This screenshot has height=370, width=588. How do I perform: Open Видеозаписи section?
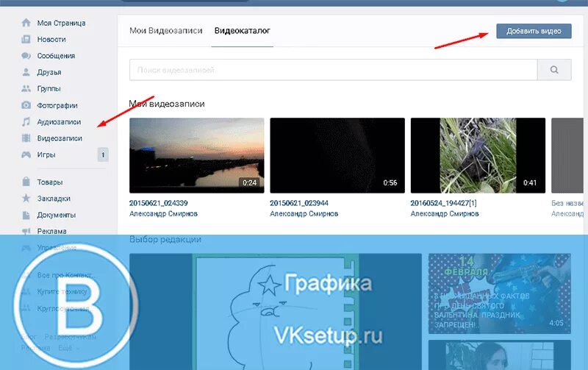click(x=60, y=138)
